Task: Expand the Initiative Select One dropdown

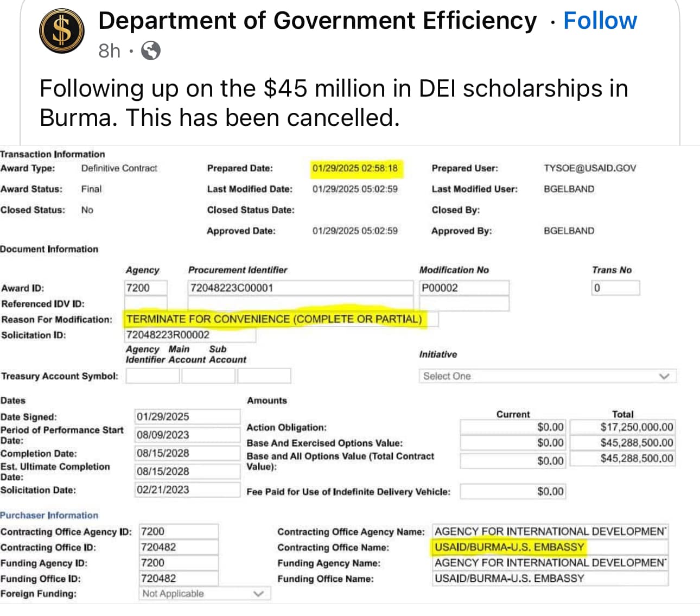Action: [547, 376]
